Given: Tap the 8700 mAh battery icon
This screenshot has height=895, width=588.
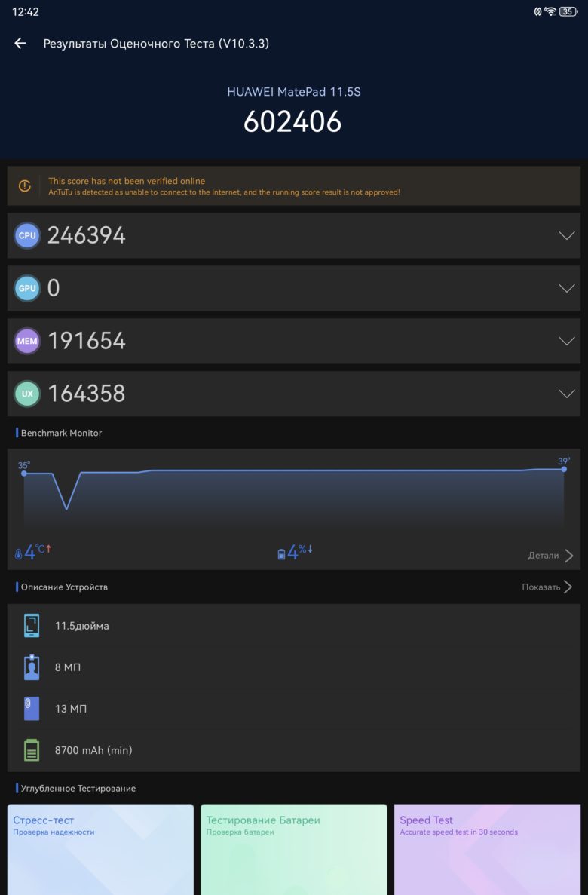Looking at the screenshot, I should (x=32, y=750).
